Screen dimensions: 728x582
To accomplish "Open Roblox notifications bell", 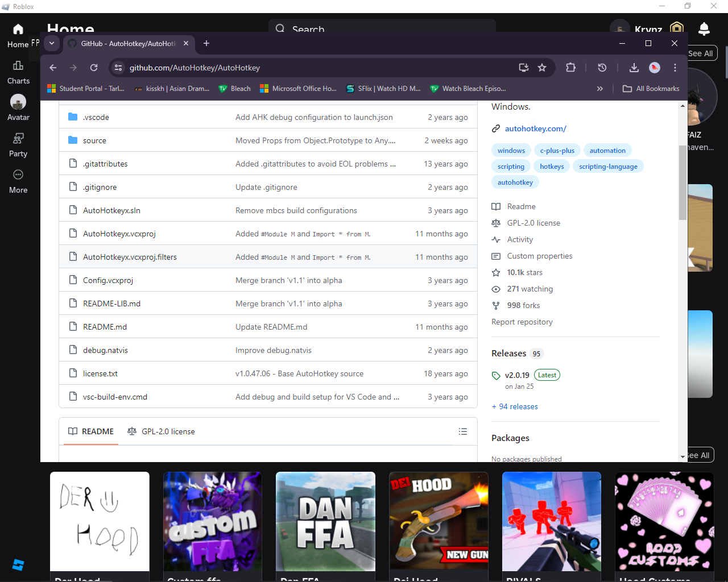I will [704, 29].
